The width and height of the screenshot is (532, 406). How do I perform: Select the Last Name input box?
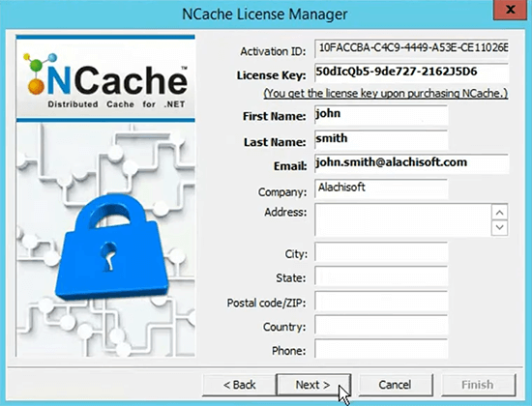tap(381, 140)
